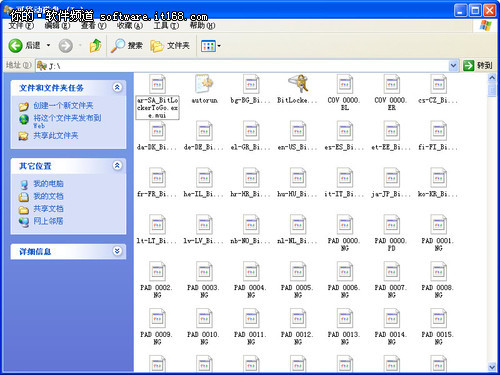500x375 pixels.
Task: Collapse the 其它位置 panel
Action: click(x=117, y=165)
